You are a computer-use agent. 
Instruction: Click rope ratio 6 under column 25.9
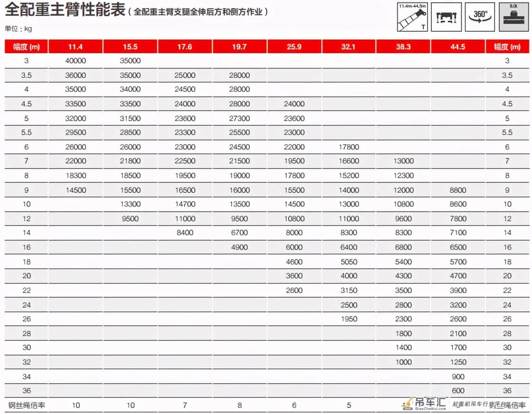(294, 405)
